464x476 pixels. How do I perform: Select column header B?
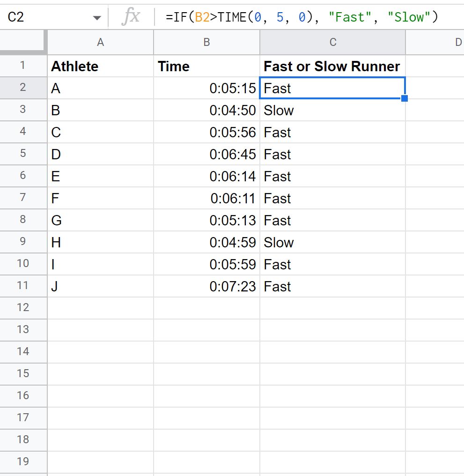(x=206, y=42)
